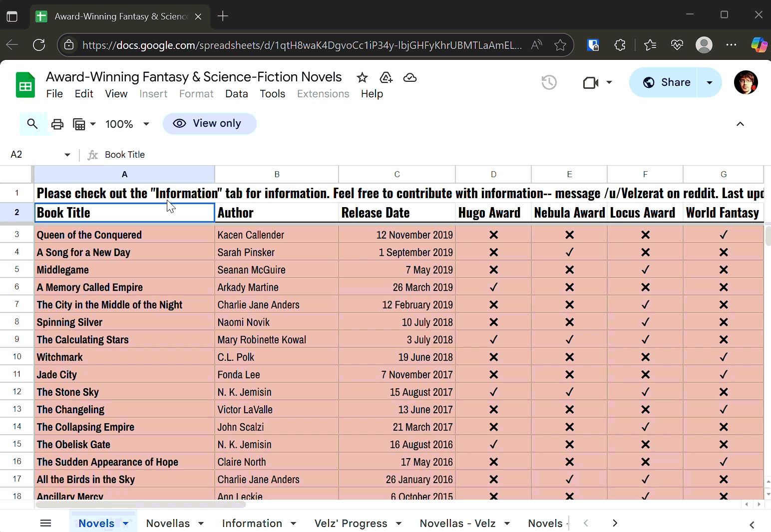Click the horizontal scrollbar thumb

tap(141, 505)
